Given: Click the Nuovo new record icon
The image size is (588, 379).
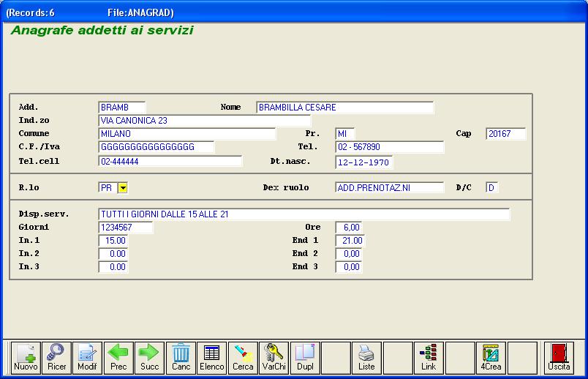Looking at the screenshot, I should point(26,358).
